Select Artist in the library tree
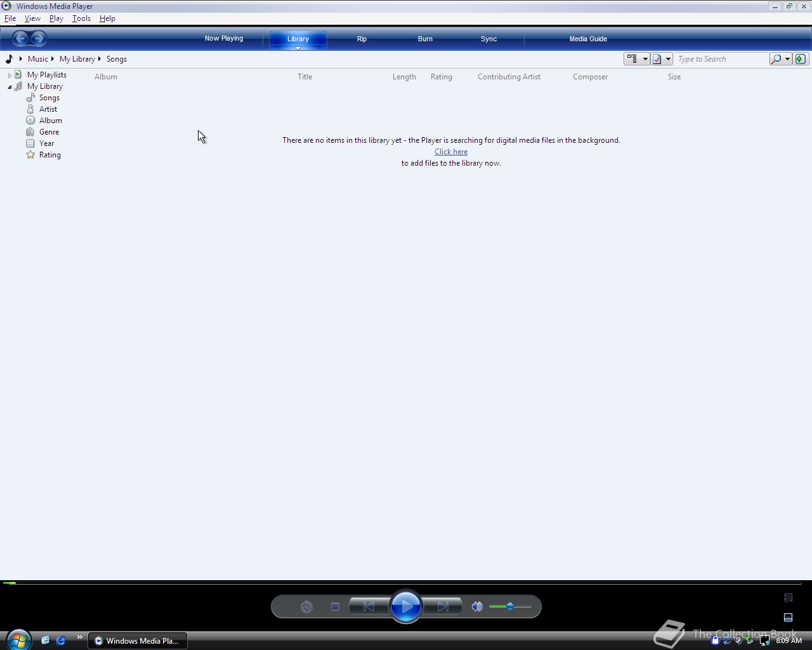The height and width of the screenshot is (650, 812). click(48, 109)
